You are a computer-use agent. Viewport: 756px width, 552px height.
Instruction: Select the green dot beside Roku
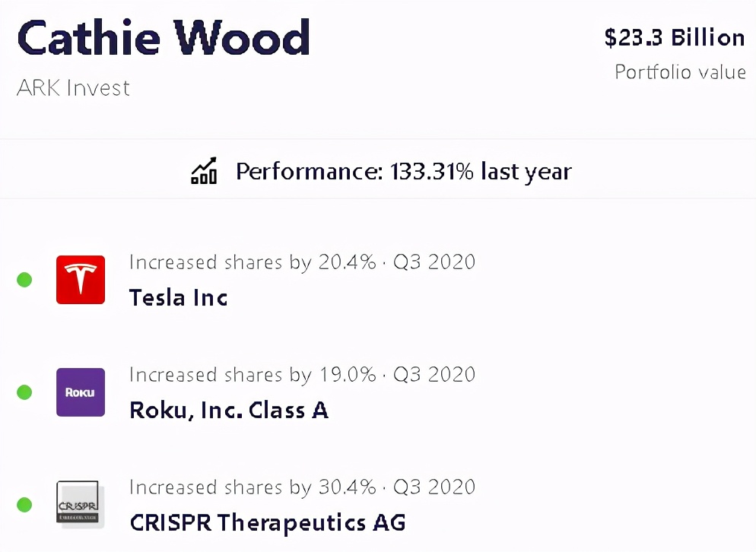[x=24, y=392]
